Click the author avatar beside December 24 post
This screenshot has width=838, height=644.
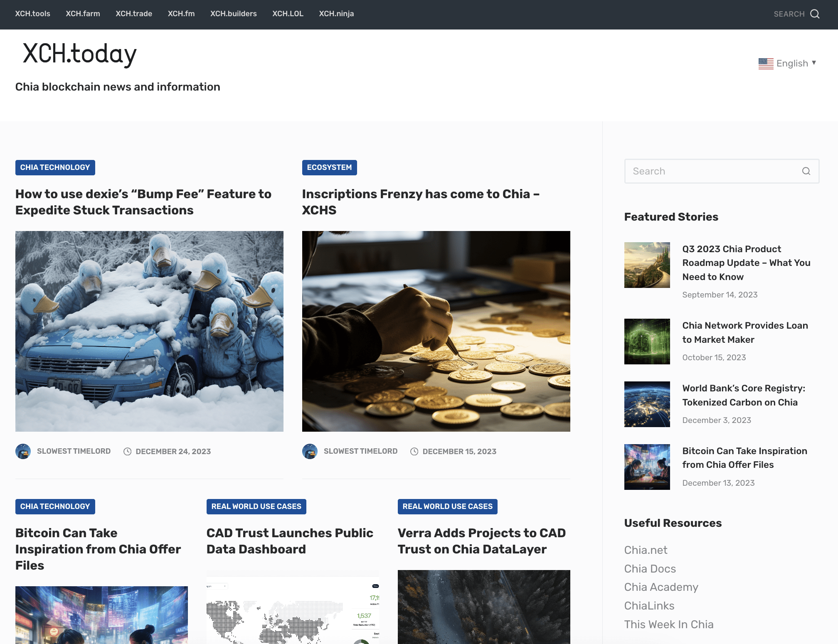(x=23, y=451)
